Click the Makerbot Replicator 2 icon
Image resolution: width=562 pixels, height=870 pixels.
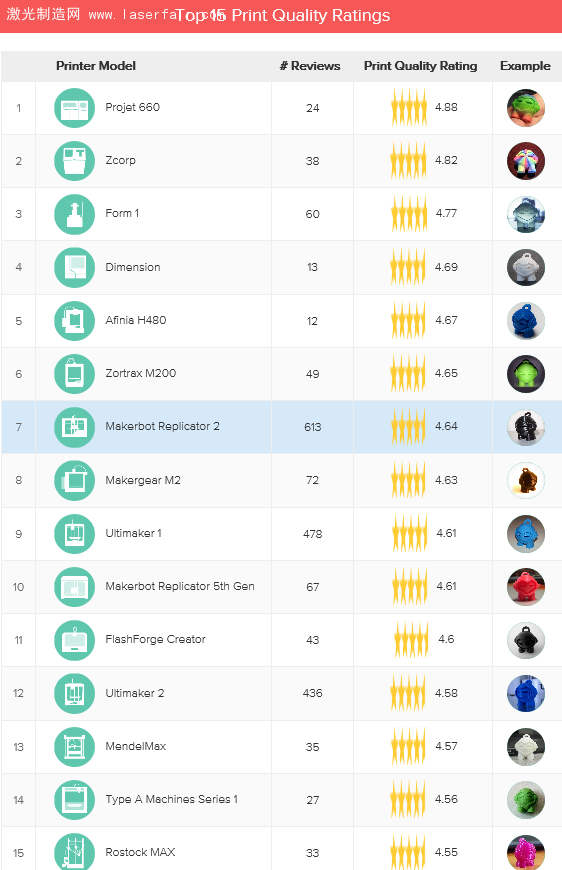click(x=74, y=427)
